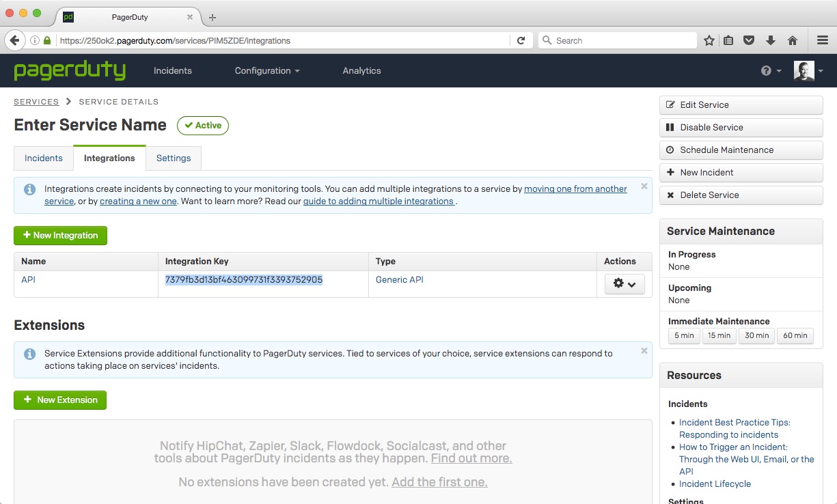This screenshot has height=504, width=837.
Task: Click the PagerDuty logo
Action: pos(70,70)
